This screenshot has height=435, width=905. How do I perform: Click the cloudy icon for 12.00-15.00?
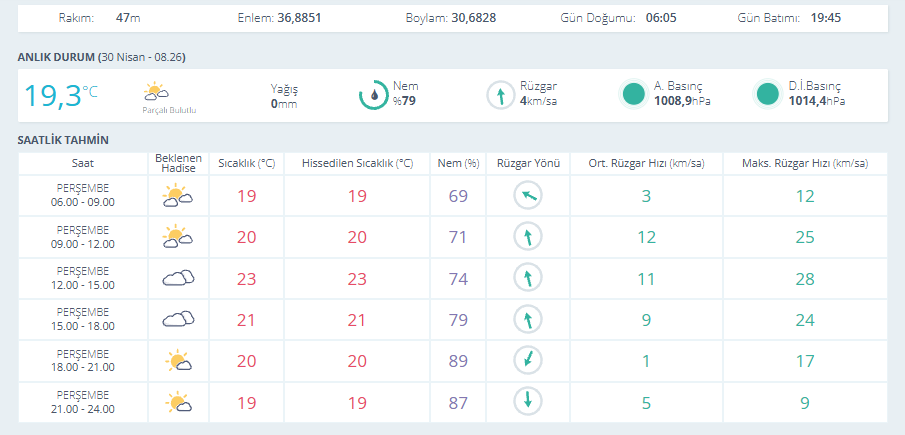[177, 278]
